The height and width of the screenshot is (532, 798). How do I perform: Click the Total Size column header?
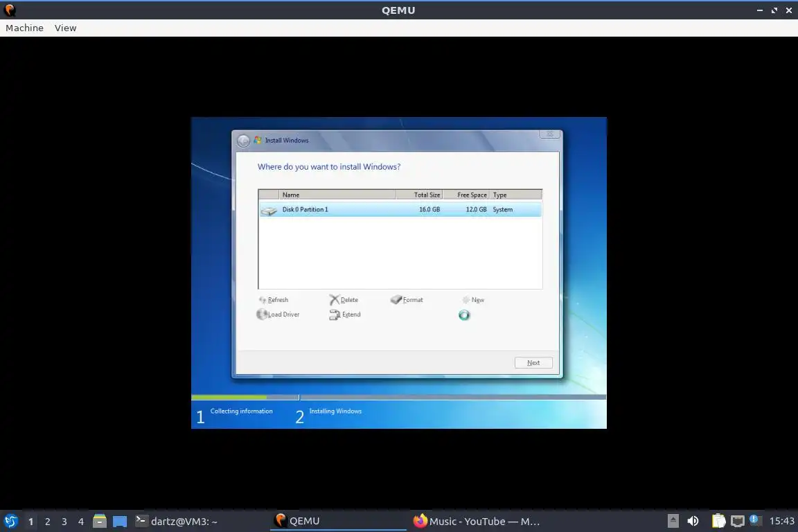pos(419,195)
